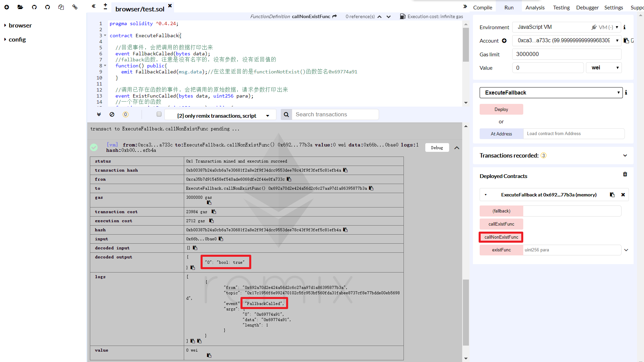Click the At Address button
The image size is (644, 362).
[501, 134]
